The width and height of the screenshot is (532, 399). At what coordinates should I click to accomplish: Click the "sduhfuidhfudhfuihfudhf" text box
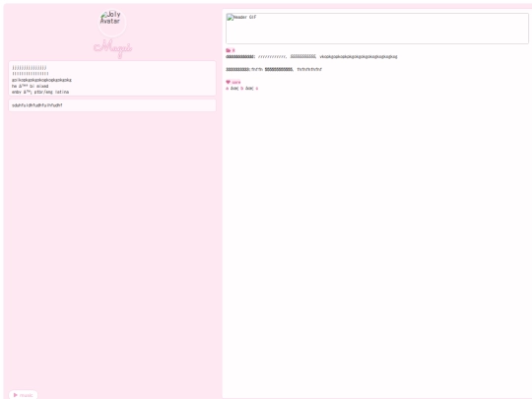coord(112,105)
